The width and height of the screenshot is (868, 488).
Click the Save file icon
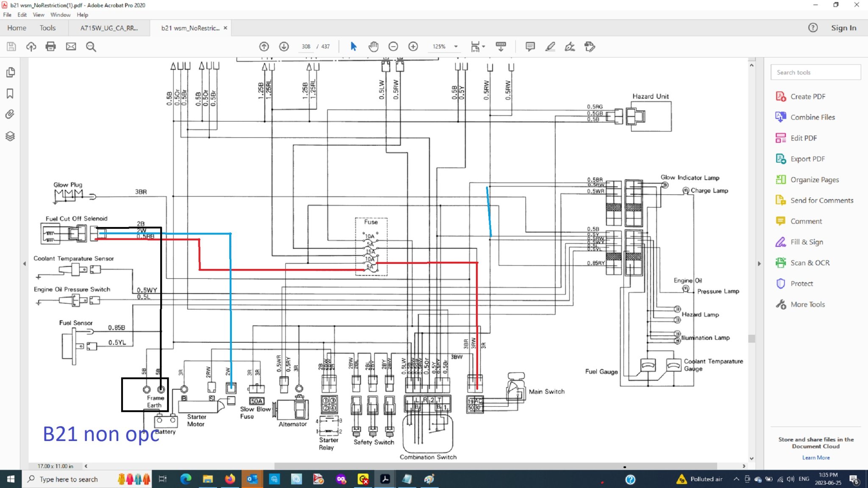(x=11, y=47)
